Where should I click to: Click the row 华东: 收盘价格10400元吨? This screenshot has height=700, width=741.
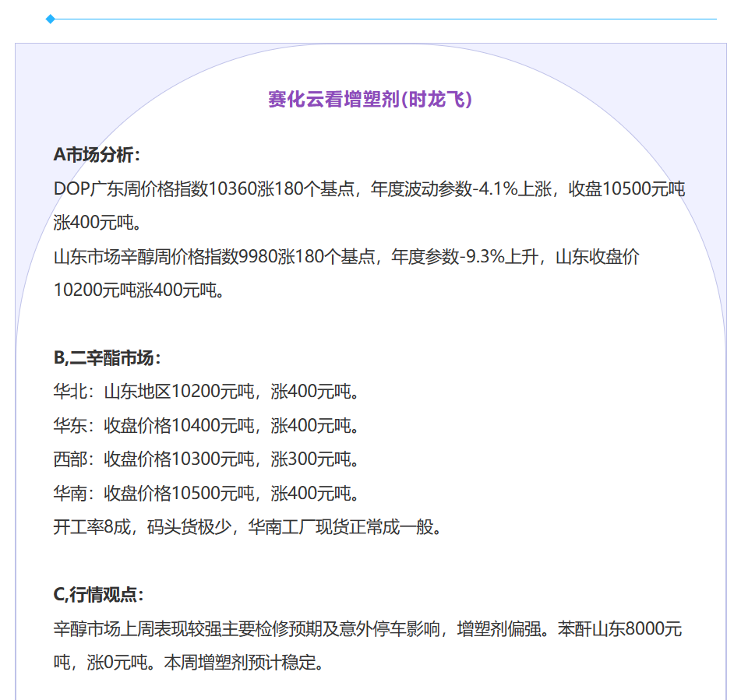[206, 426]
